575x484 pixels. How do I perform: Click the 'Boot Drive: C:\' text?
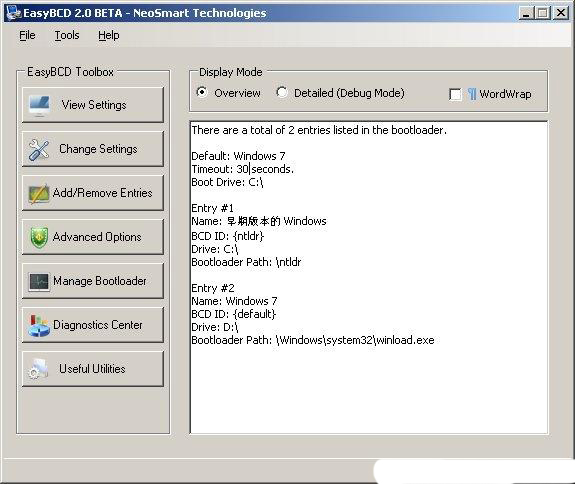coord(227,182)
